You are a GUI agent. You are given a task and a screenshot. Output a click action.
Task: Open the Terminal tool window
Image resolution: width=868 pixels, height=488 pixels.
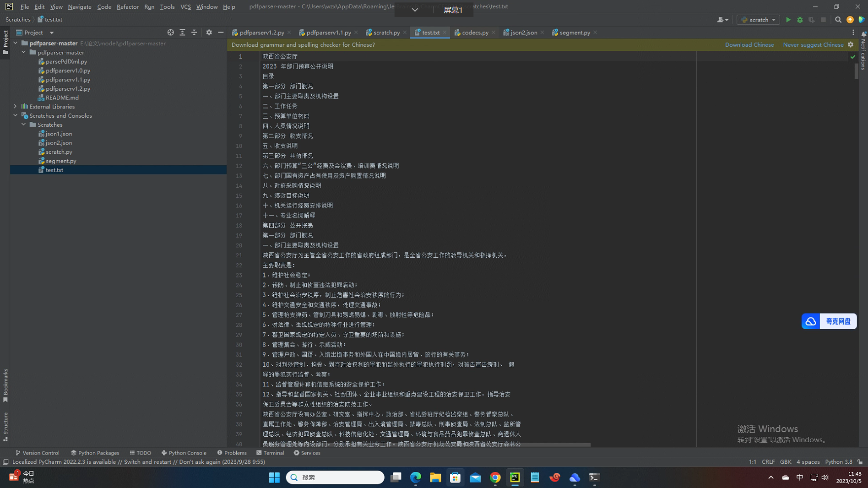tap(270, 453)
